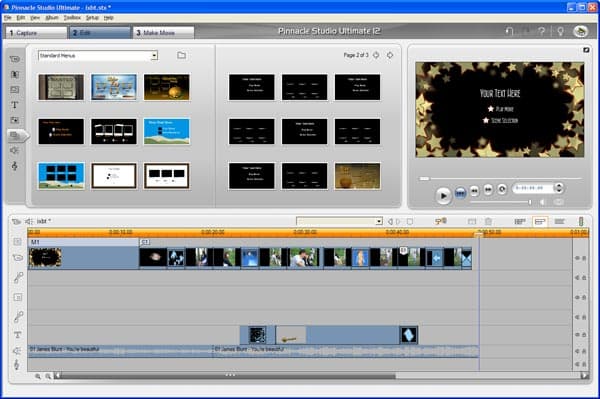Mute the preview player volume
The width and height of the screenshot is (600, 399).
543,202
